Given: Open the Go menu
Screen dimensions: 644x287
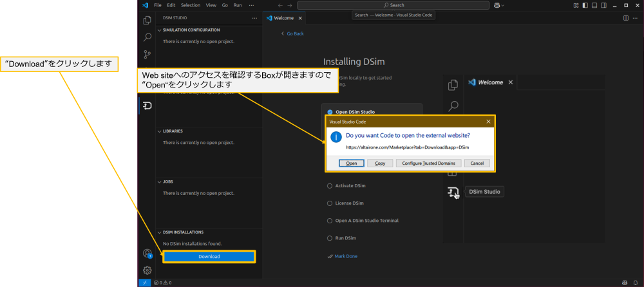Looking at the screenshot, I should point(225,5).
